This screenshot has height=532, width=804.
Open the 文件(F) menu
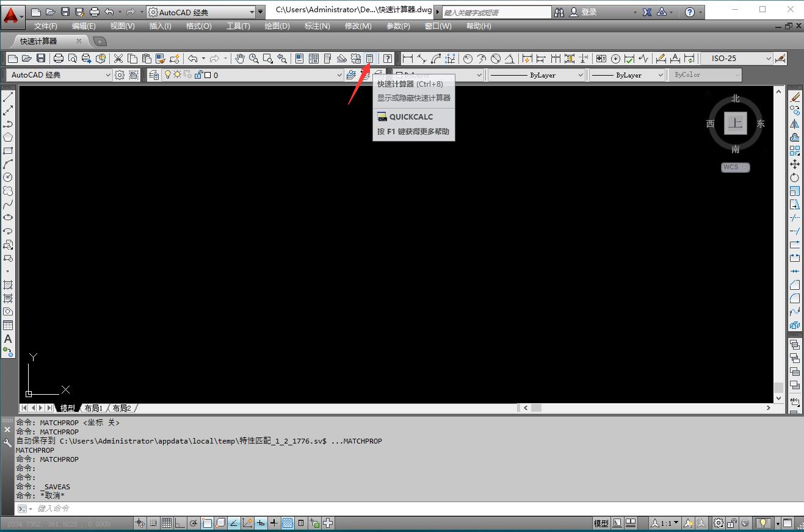tap(45, 26)
